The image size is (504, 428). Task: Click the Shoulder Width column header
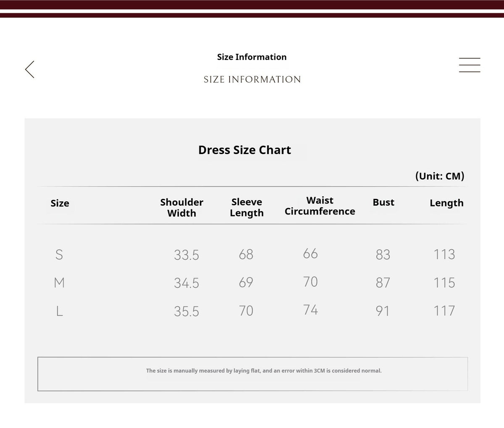point(182,207)
